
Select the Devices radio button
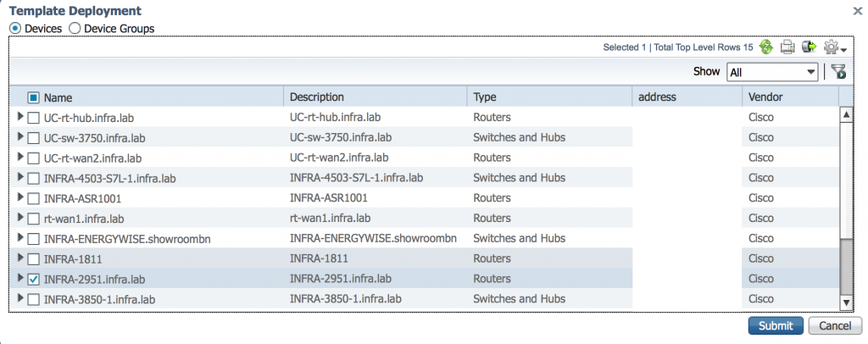coord(15,29)
